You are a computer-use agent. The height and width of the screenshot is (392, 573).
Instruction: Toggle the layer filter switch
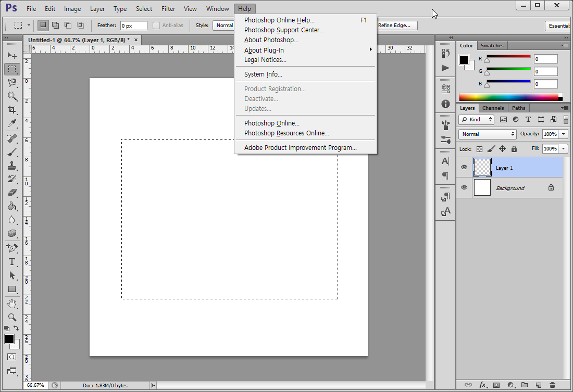[566, 119]
